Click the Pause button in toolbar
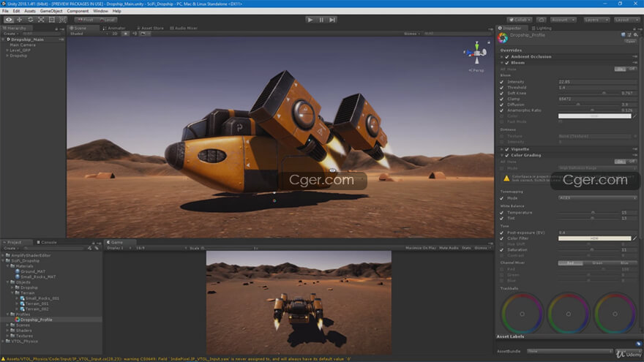Screen dimensions: 644x362 pos(321,20)
